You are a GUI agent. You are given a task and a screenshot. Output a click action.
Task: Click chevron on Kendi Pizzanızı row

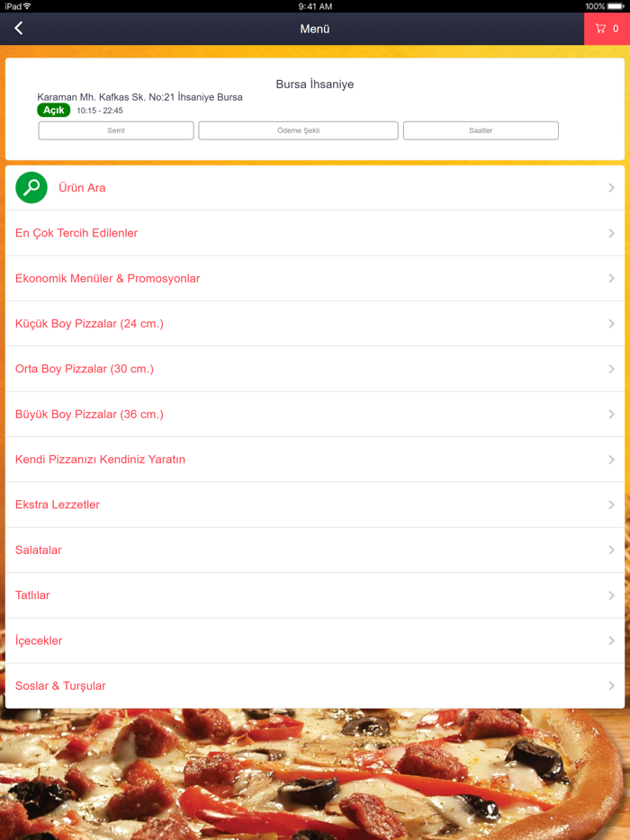(611, 459)
